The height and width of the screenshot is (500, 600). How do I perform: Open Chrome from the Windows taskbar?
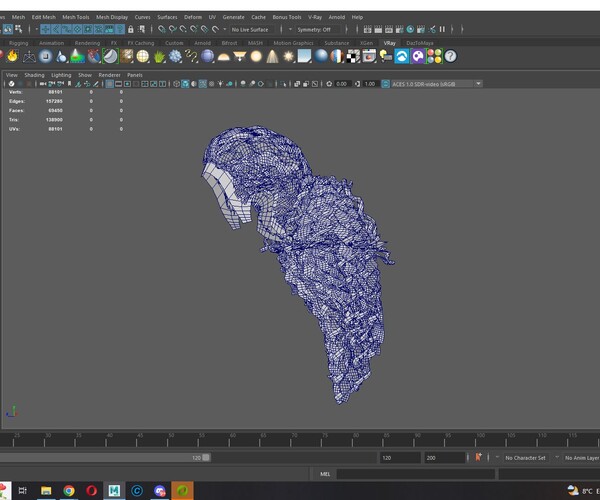[69, 490]
